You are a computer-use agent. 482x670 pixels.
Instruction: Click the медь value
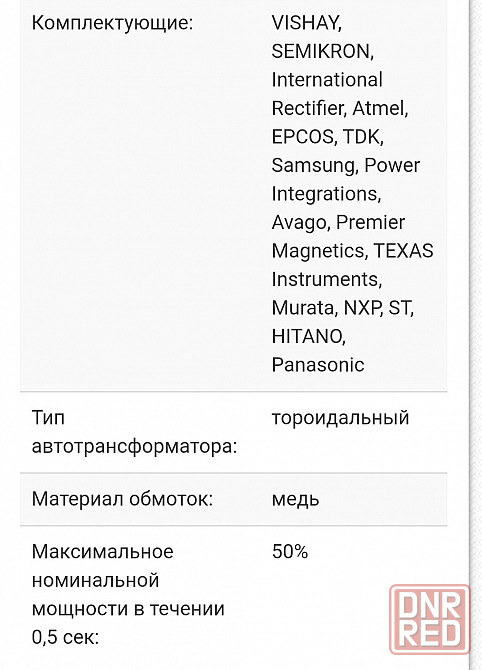pos(295,499)
